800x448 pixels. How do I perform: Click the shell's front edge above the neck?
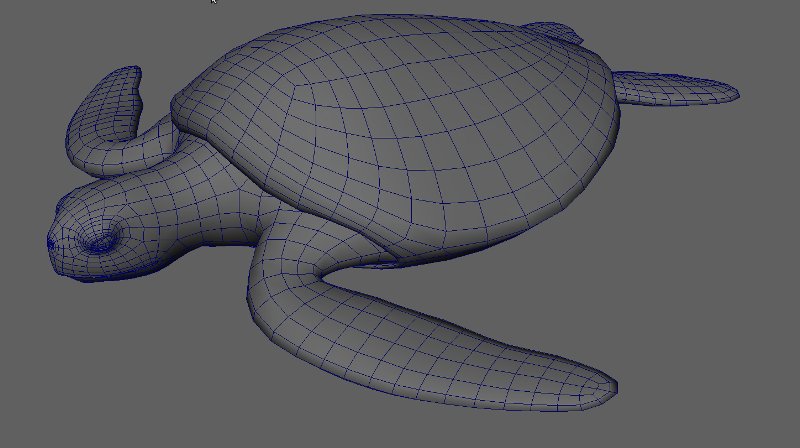(200, 100)
